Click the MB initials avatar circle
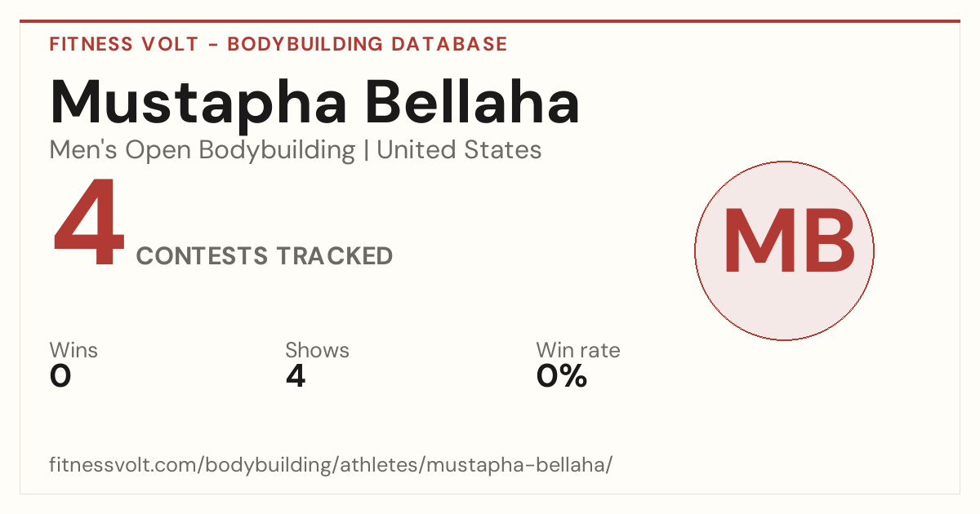 (784, 250)
